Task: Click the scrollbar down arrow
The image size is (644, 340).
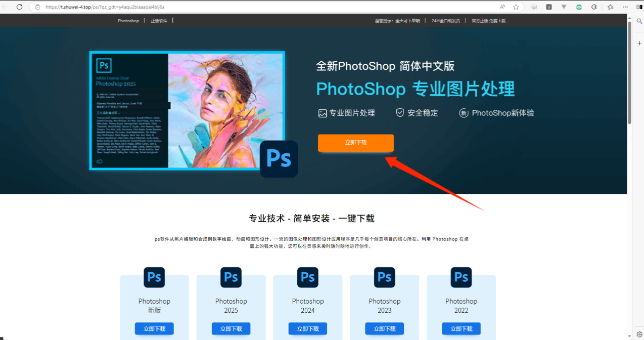Action: click(630, 335)
